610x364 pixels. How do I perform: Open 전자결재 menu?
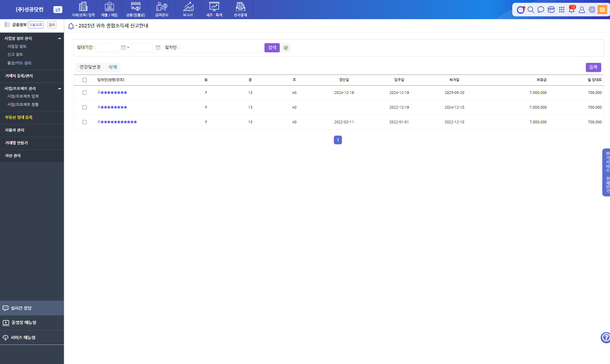coord(240,10)
